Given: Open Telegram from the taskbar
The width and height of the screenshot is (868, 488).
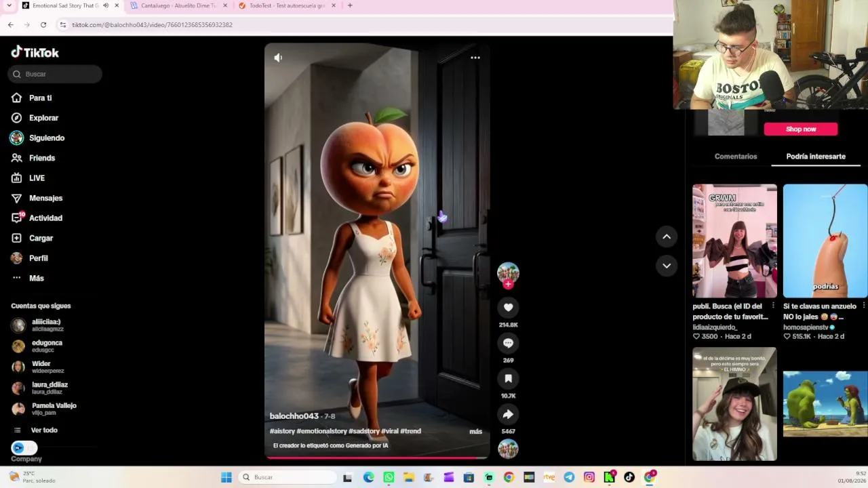Looking at the screenshot, I should tap(569, 477).
